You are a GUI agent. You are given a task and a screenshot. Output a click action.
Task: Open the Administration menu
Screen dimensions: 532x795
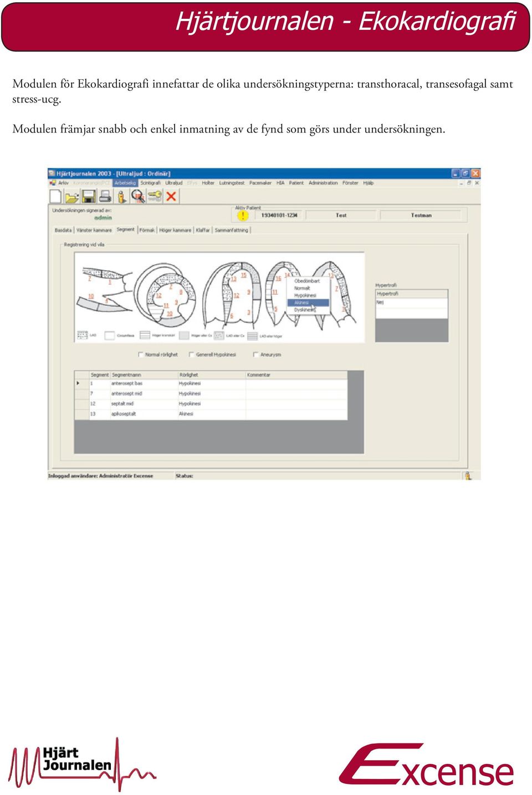[x=323, y=183]
